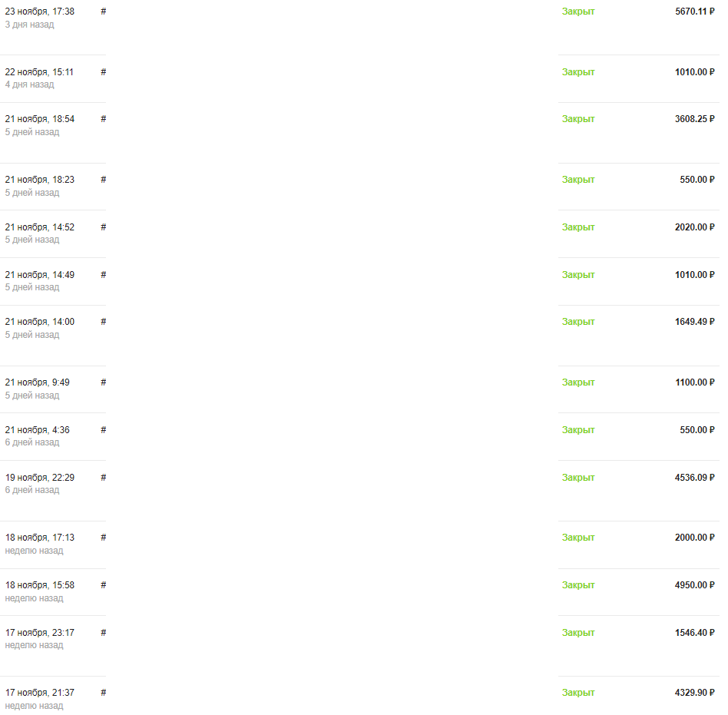Click the # beside 22 ноября, 15:11
728x715 pixels.
point(104,72)
